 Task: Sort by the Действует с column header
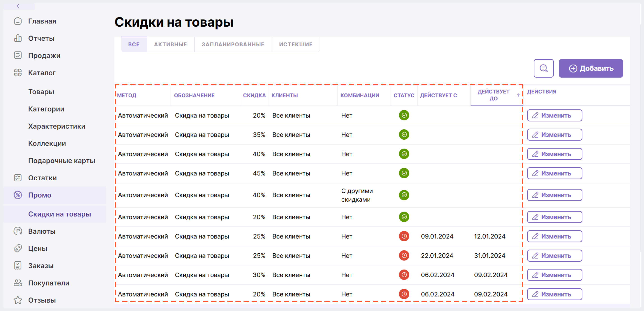click(439, 95)
